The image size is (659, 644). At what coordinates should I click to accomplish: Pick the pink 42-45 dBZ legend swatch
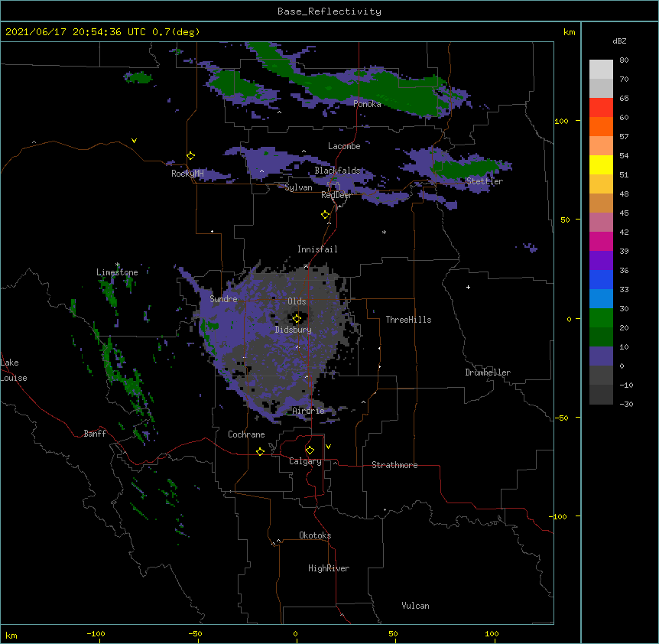click(601, 223)
